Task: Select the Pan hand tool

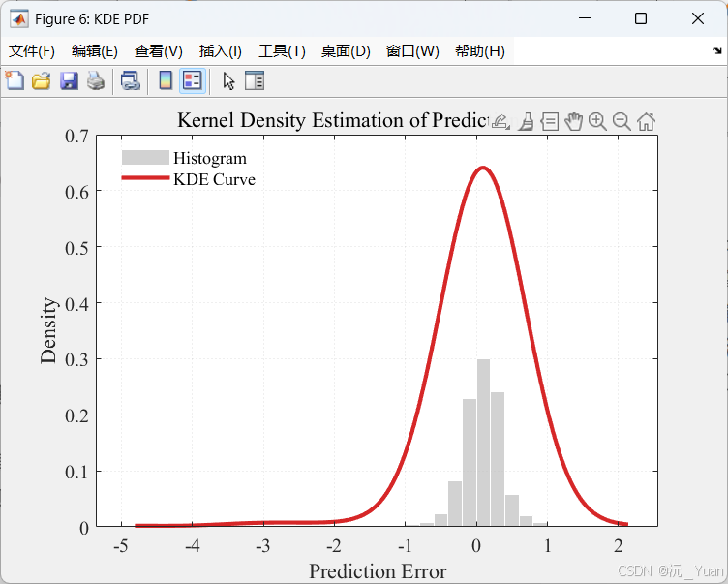Action: (x=574, y=122)
